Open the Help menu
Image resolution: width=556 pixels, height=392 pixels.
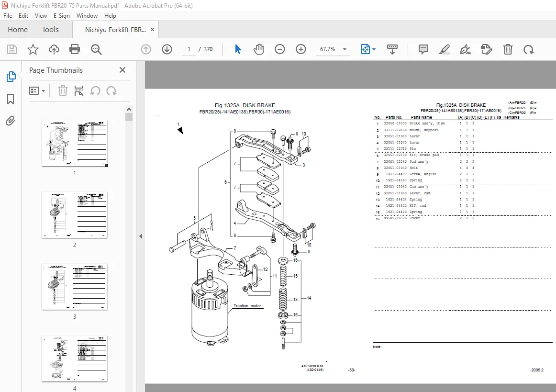tap(110, 16)
